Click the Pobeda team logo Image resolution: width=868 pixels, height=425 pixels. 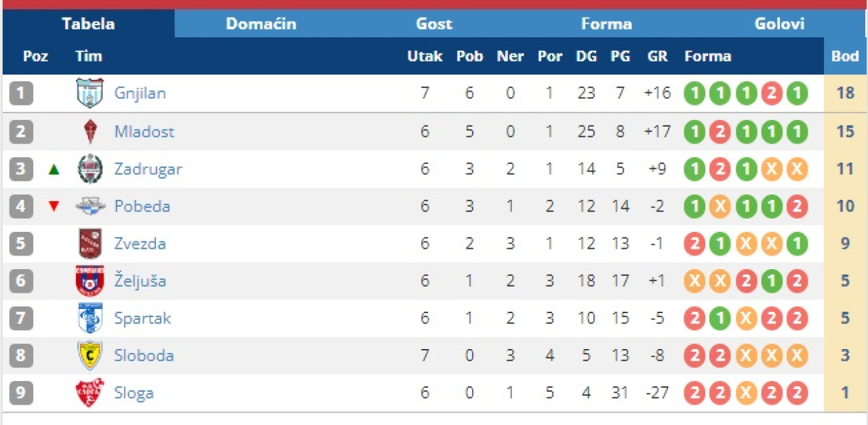point(90,206)
